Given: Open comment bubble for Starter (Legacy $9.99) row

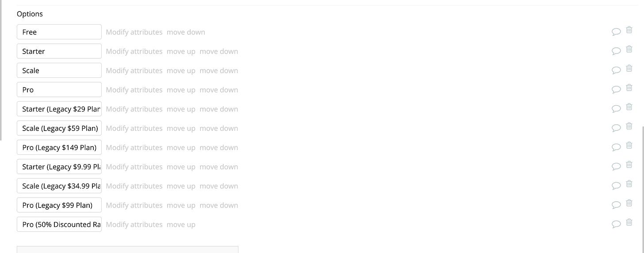Looking at the screenshot, I should [x=616, y=166].
